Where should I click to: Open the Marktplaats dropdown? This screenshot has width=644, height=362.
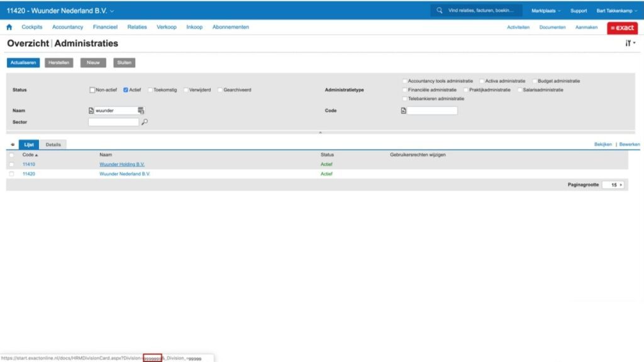(x=546, y=11)
